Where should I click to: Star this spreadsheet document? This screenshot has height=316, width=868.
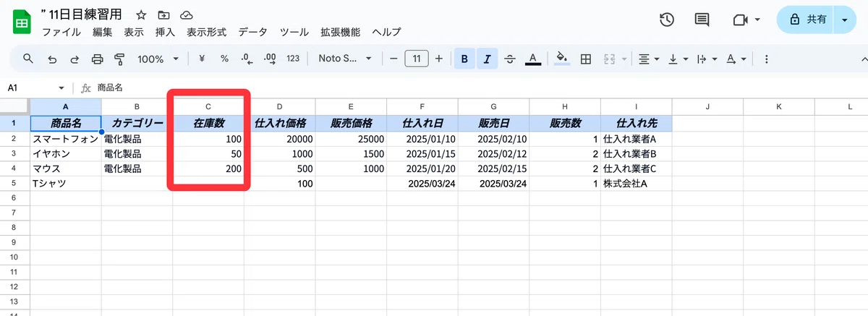click(141, 15)
